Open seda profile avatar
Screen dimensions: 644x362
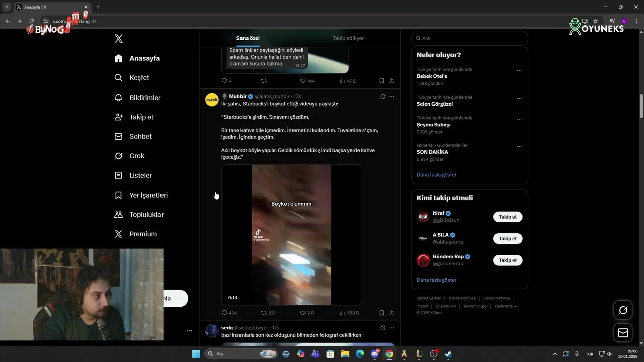pyautogui.click(x=212, y=331)
